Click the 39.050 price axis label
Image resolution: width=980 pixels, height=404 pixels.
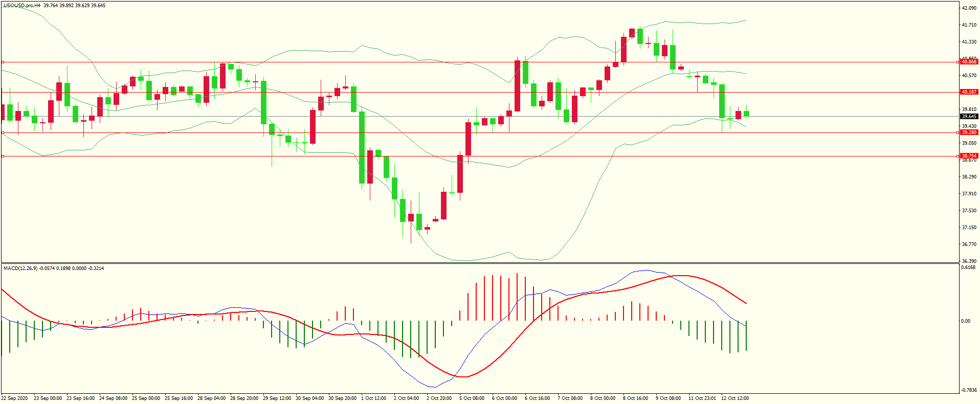[x=969, y=143]
